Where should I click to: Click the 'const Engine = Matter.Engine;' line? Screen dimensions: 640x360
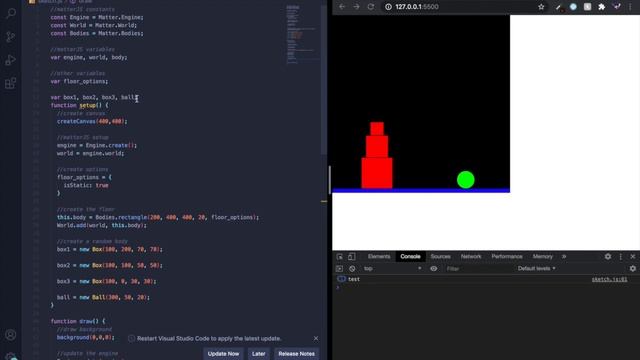(97, 17)
